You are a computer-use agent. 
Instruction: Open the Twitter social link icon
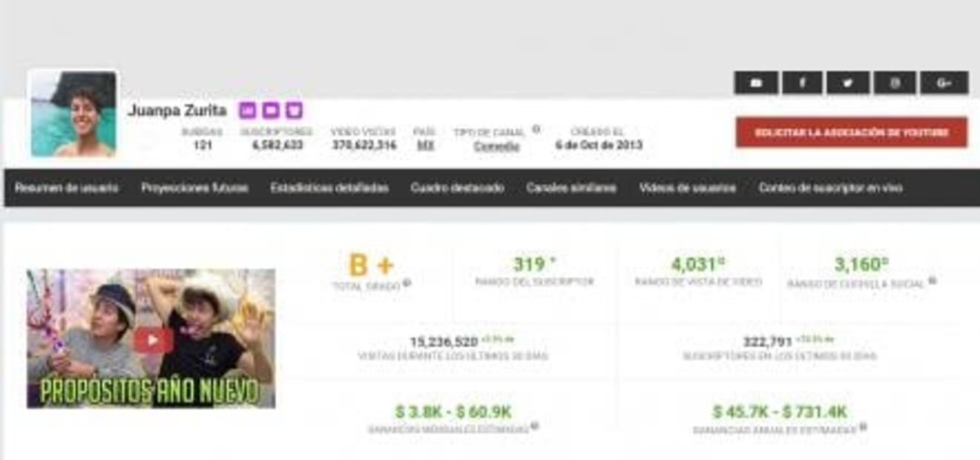(x=848, y=83)
